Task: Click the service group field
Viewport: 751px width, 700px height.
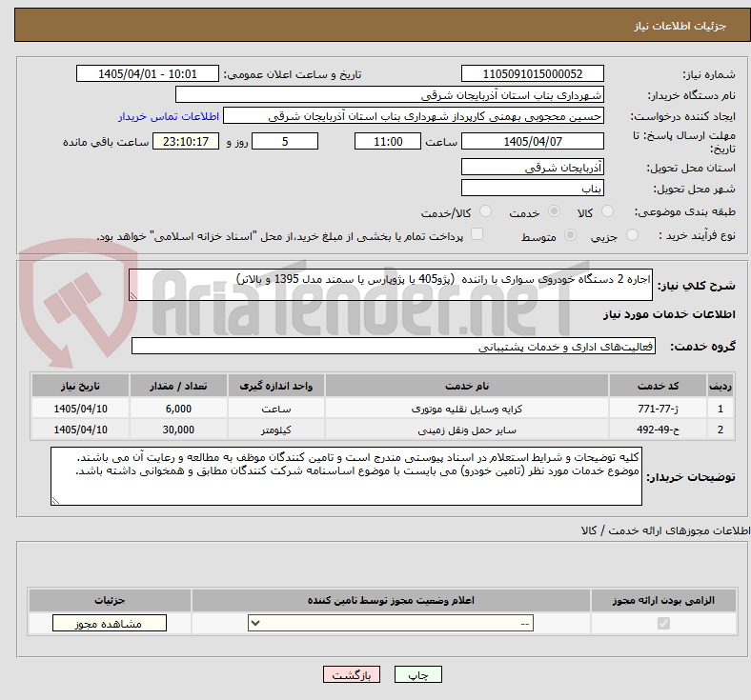Action: tap(394, 346)
